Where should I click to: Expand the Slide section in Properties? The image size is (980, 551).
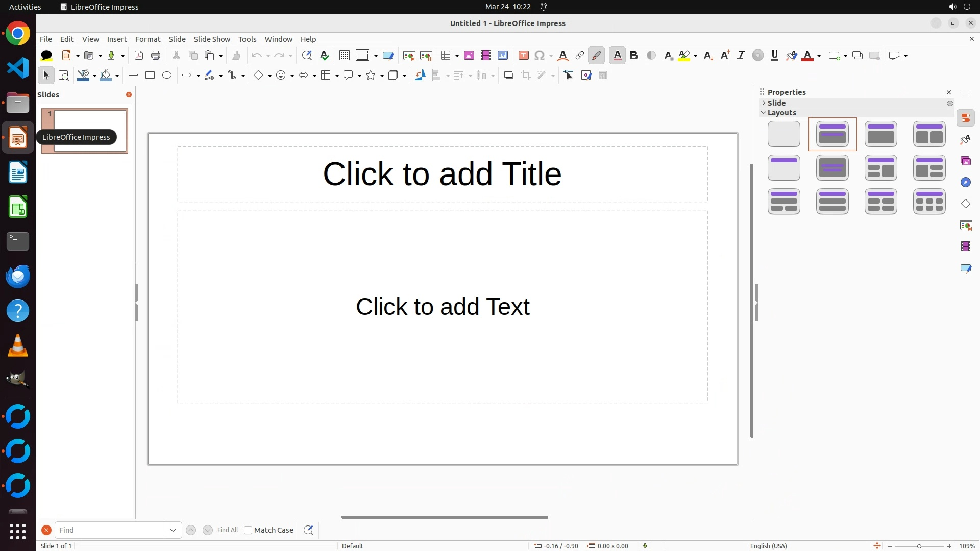(x=776, y=103)
